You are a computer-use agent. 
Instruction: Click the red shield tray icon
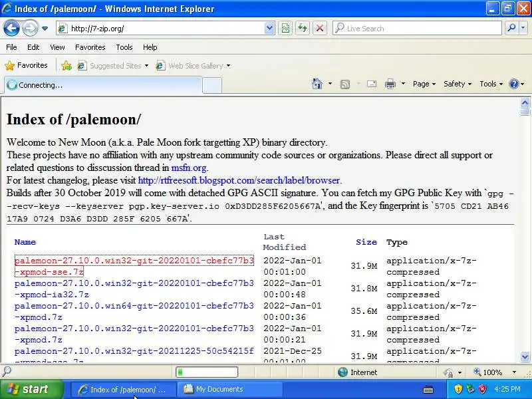482,389
